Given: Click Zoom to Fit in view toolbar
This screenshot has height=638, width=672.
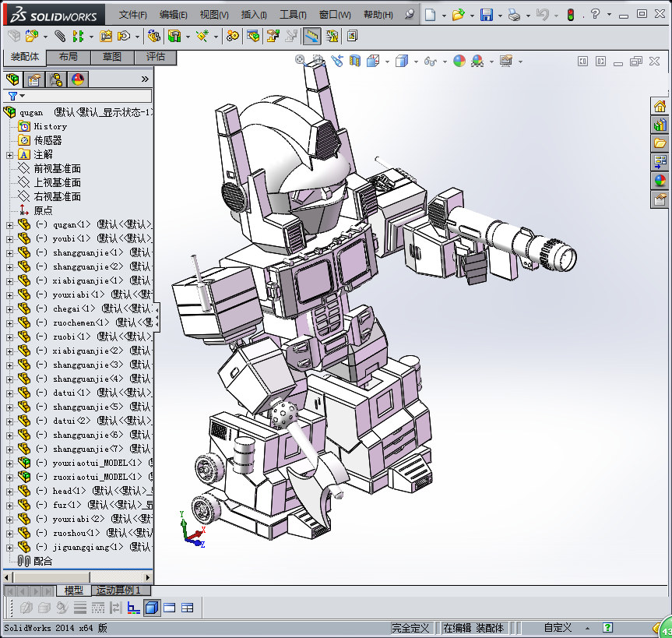Looking at the screenshot, I should point(300,60).
